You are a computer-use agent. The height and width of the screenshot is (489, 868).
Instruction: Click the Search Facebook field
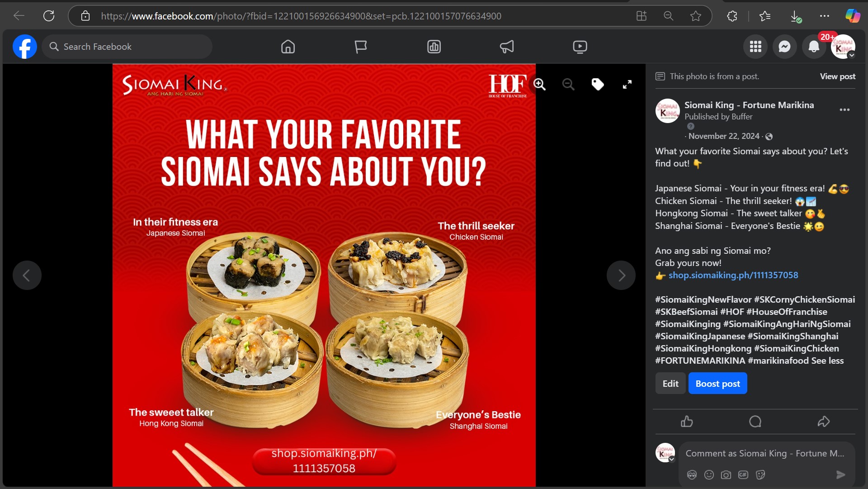coord(127,47)
